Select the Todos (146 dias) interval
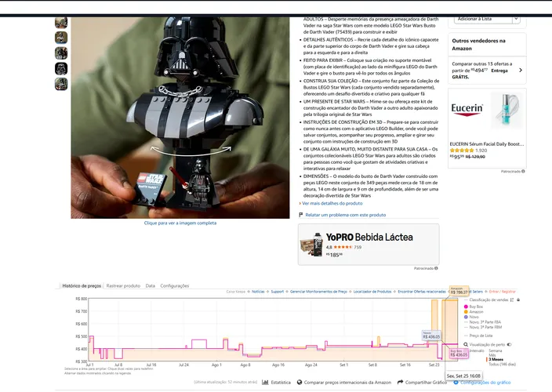This screenshot has height=392, width=552. coord(502,365)
